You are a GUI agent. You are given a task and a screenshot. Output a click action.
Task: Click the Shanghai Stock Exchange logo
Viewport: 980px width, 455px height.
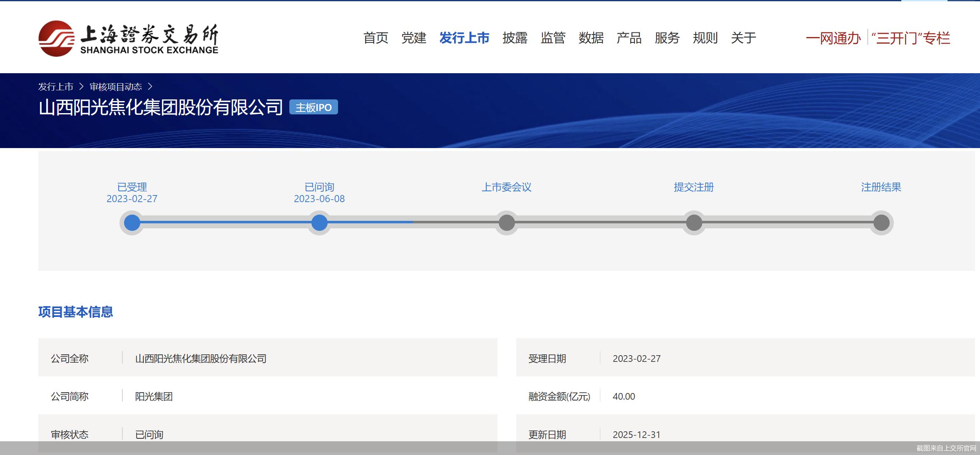[128, 38]
